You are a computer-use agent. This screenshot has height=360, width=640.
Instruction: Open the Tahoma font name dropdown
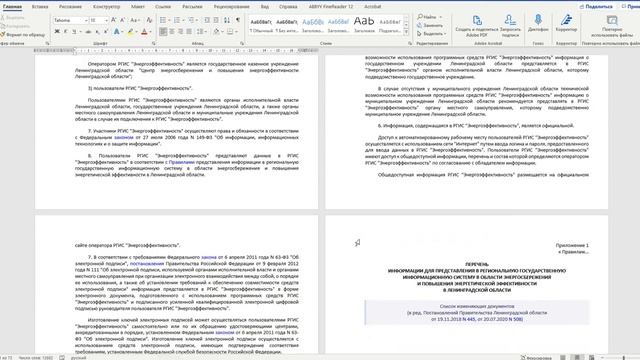[x=86, y=20]
